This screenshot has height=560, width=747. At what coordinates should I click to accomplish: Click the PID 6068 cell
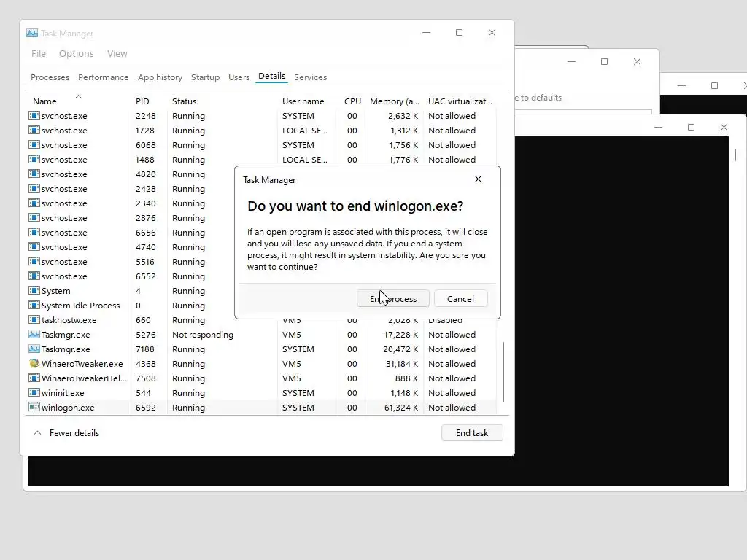pos(146,145)
